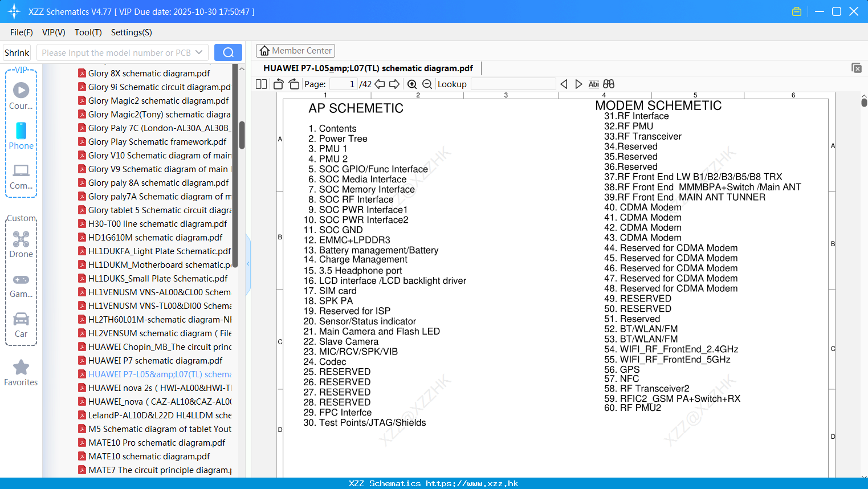The image size is (868, 489).
Task: Open the Settings(S) menu
Action: click(x=132, y=32)
